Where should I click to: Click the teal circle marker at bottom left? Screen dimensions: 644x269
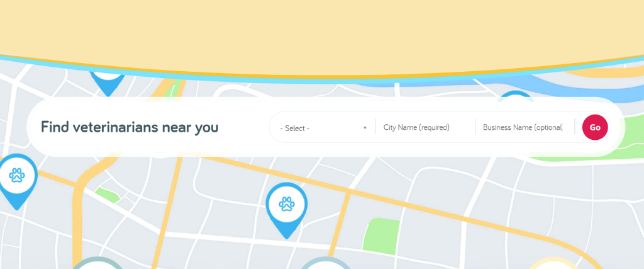(x=97, y=263)
